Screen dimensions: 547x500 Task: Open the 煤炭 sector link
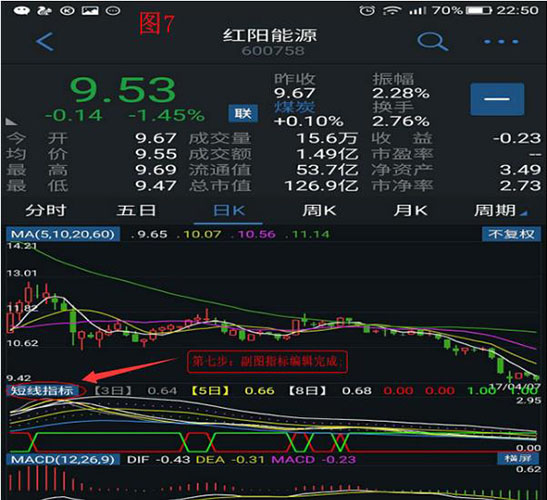click(295, 107)
